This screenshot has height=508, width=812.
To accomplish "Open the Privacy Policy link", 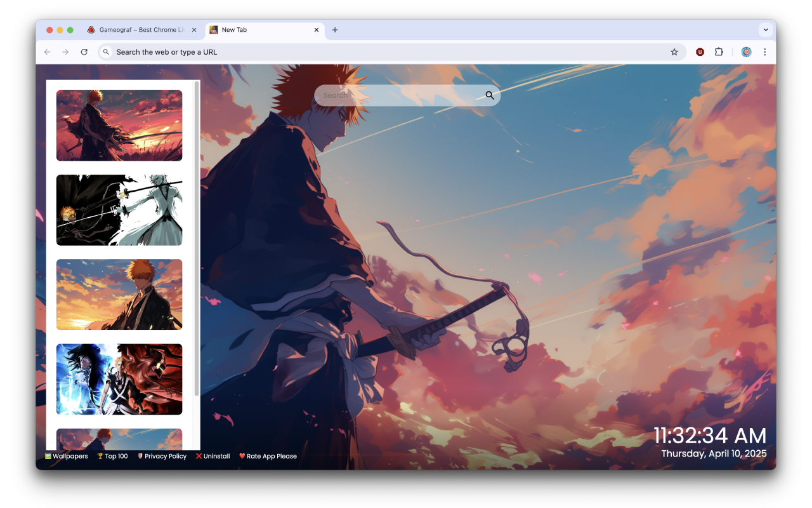I will (x=165, y=456).
